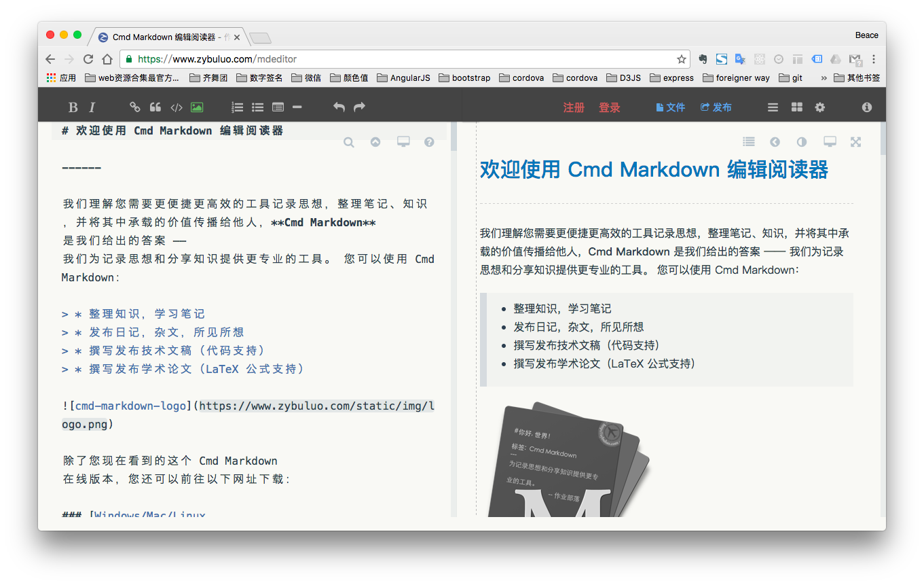This screenshot has height=585, width=924.
Task: Open editor help via the question mark icon
Action: click(429, 142)
